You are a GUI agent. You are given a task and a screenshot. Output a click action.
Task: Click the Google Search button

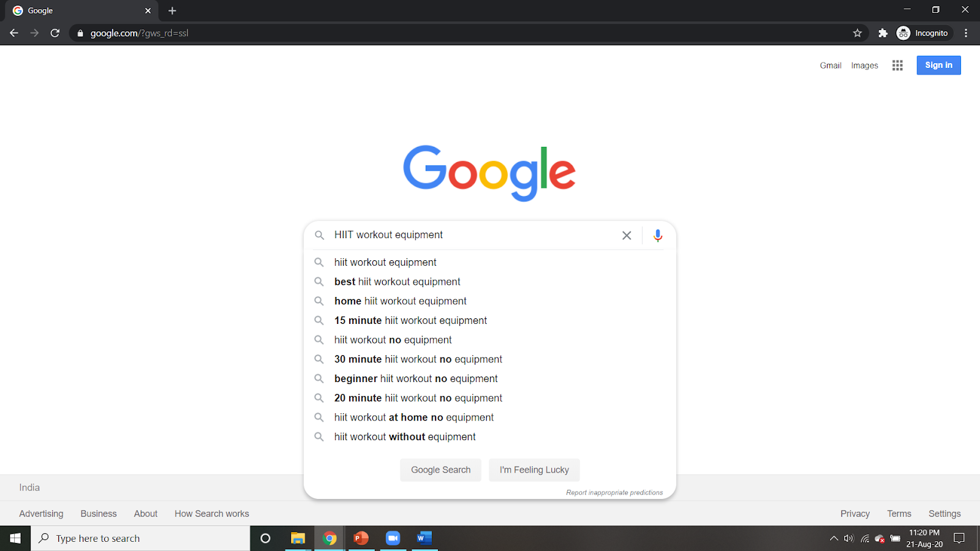[441, 470]
